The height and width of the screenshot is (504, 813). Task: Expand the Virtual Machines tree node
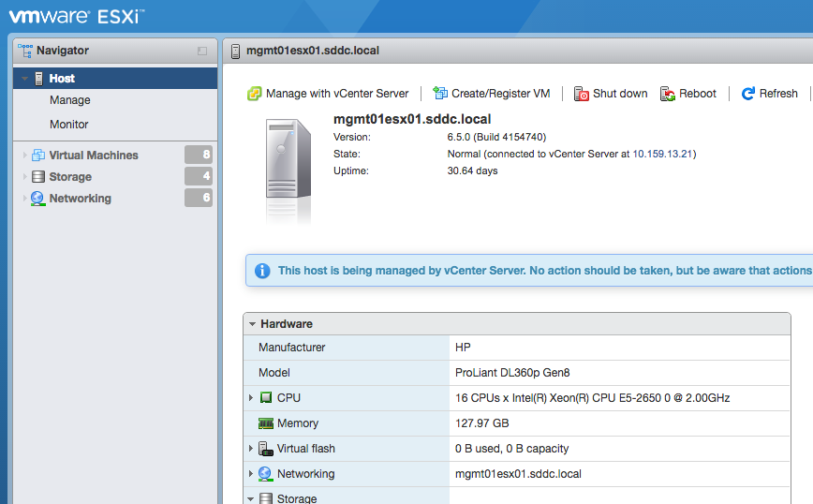click(24, 155)
